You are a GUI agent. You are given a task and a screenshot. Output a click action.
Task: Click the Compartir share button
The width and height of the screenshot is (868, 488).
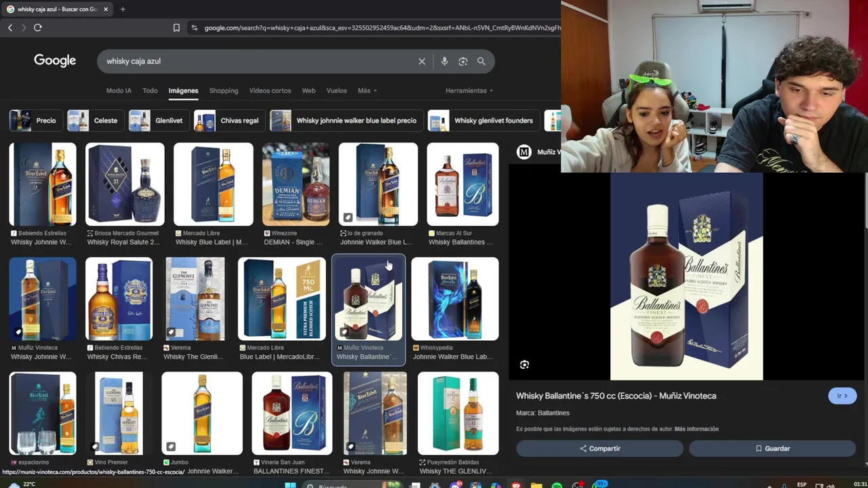point(599,449)
